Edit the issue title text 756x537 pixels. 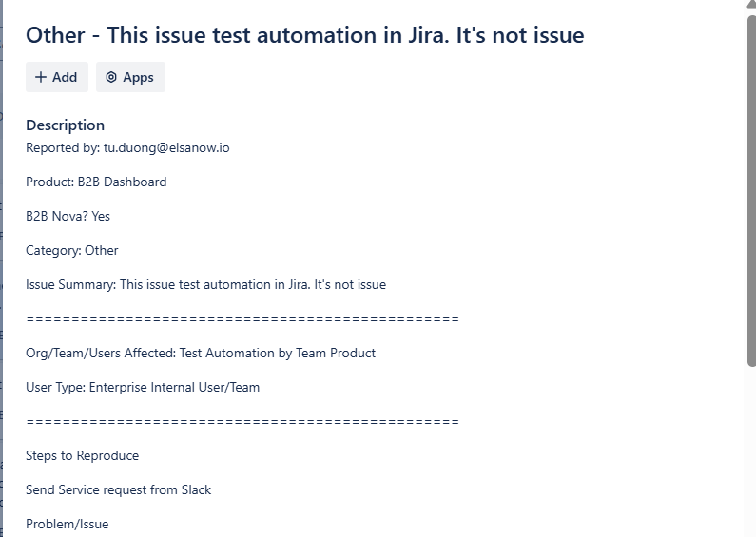(304, 35)
